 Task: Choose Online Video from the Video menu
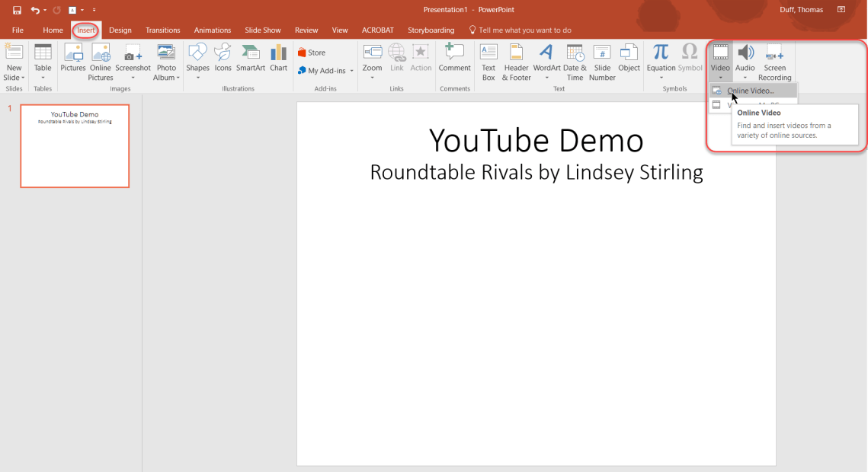751,91
